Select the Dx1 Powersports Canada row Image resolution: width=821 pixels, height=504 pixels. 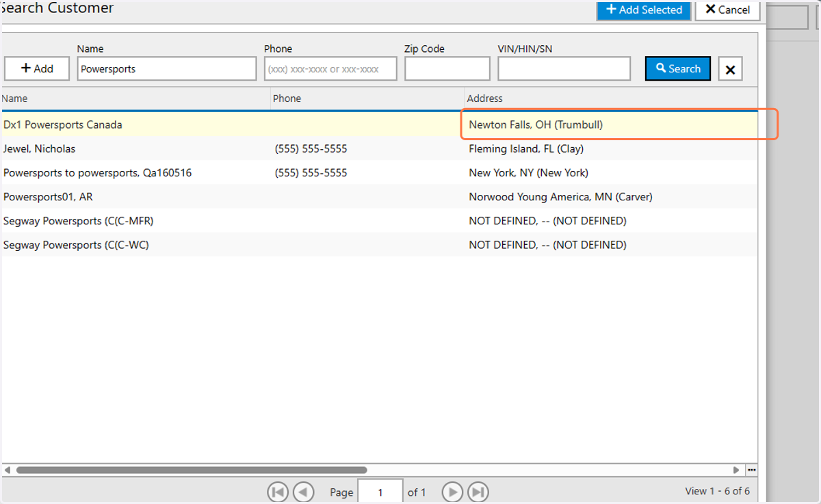(379, 125)
